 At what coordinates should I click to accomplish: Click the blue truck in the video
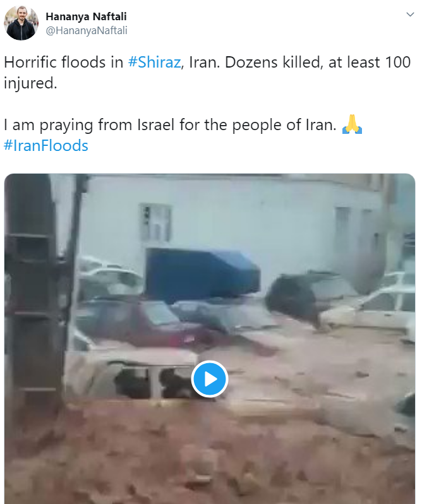(202, 273)
